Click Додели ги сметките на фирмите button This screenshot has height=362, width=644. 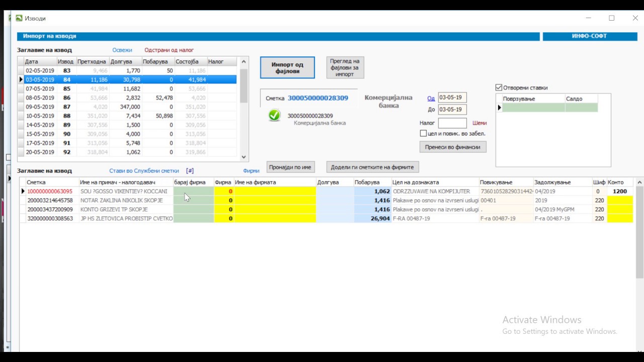point(372,167)
